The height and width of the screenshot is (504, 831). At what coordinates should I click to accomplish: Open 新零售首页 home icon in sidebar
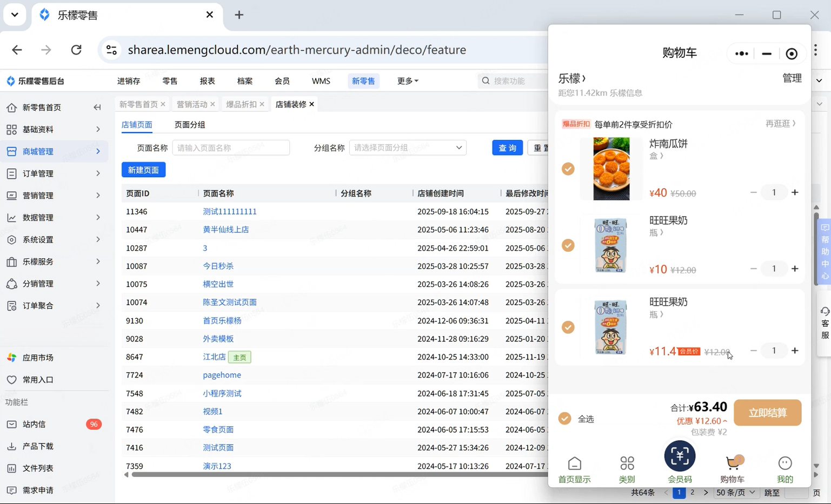pos(11,107)
